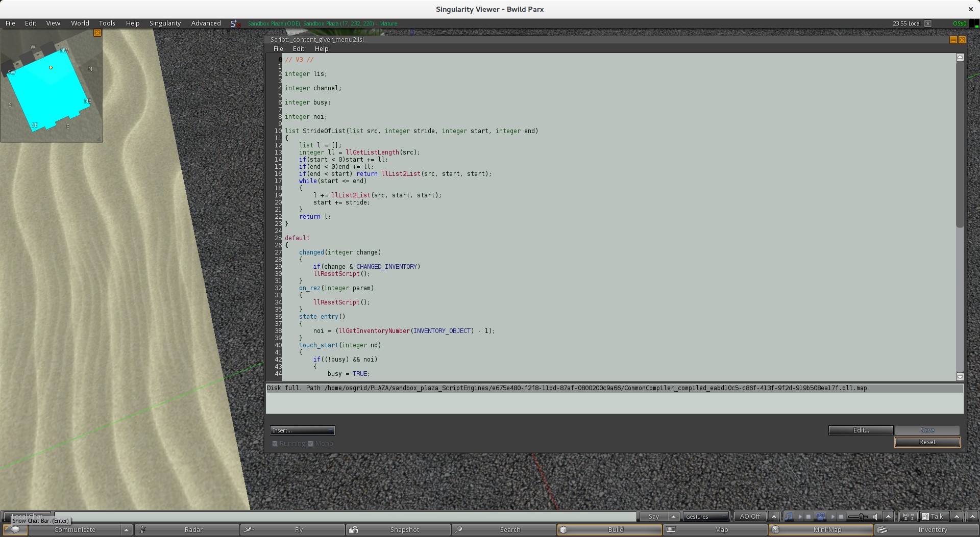980x537 pixels.
Task: Toggle the Mini-Map button
Action: pos(821,530)
